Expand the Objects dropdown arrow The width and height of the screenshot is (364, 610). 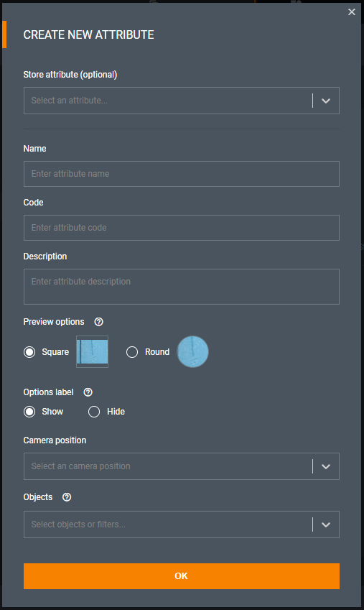coord(326,524)
